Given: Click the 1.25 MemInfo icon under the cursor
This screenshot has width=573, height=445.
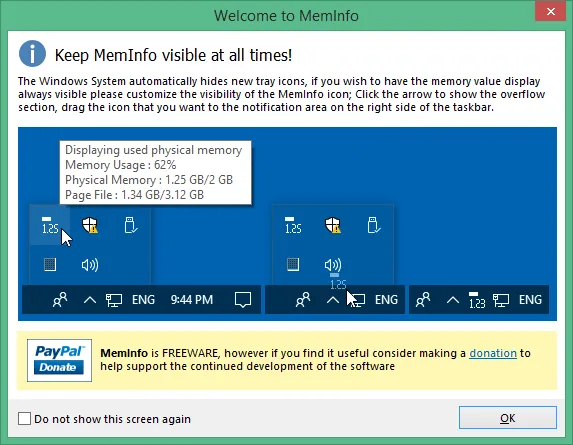Looking at the screenshot, I should (50, 225).
